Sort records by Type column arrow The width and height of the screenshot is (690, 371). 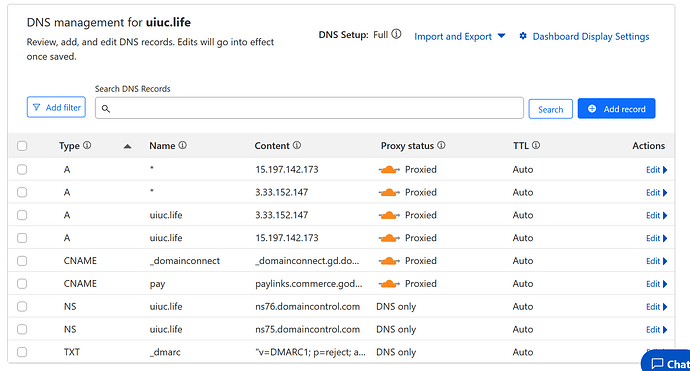click(x=127, y=146)
